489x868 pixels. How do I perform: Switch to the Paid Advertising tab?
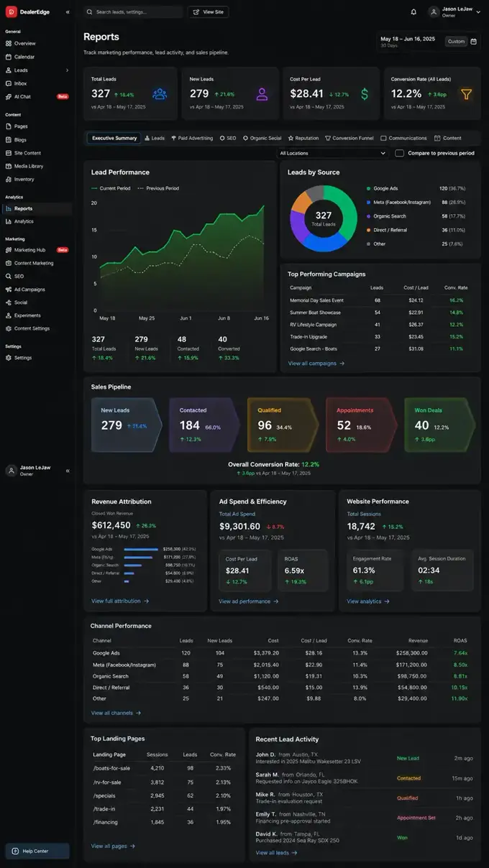coord(192,138)
